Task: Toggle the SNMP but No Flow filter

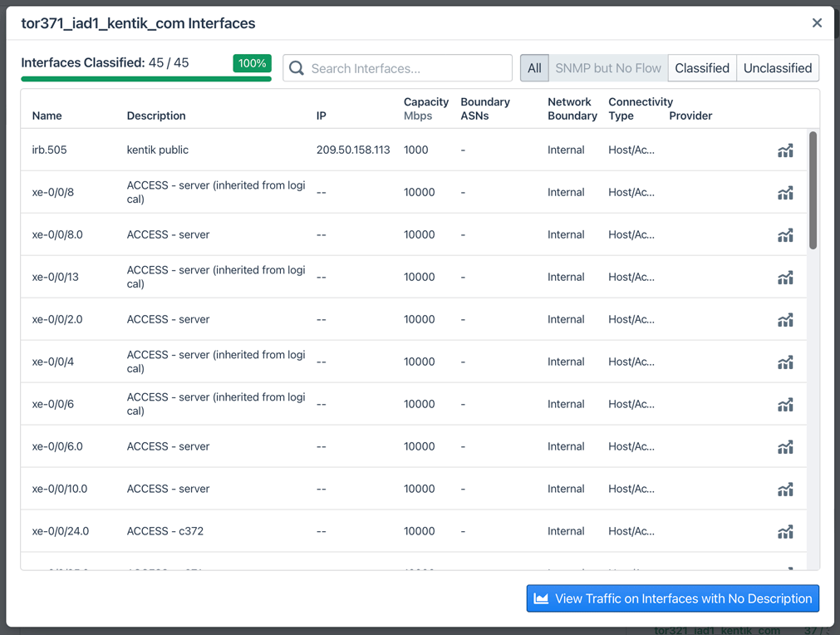Action: [607, 67]
